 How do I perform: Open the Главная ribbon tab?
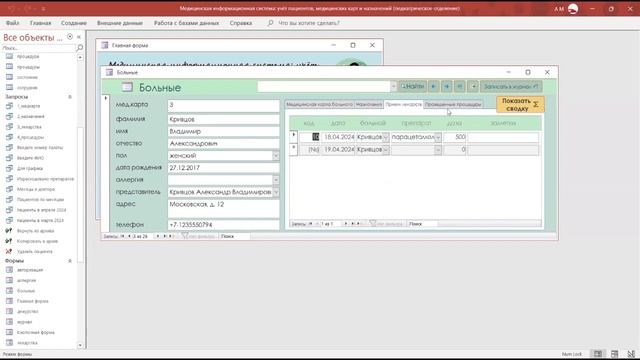[40, 23]
